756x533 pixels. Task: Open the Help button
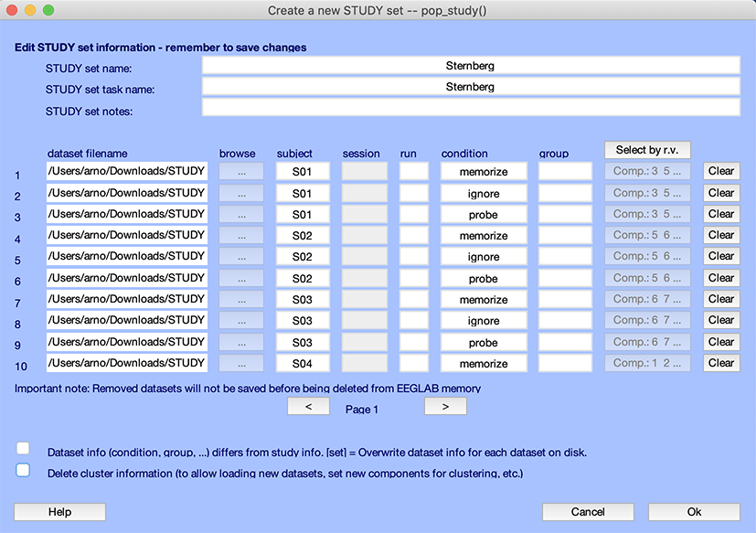[x=59, y=512]
